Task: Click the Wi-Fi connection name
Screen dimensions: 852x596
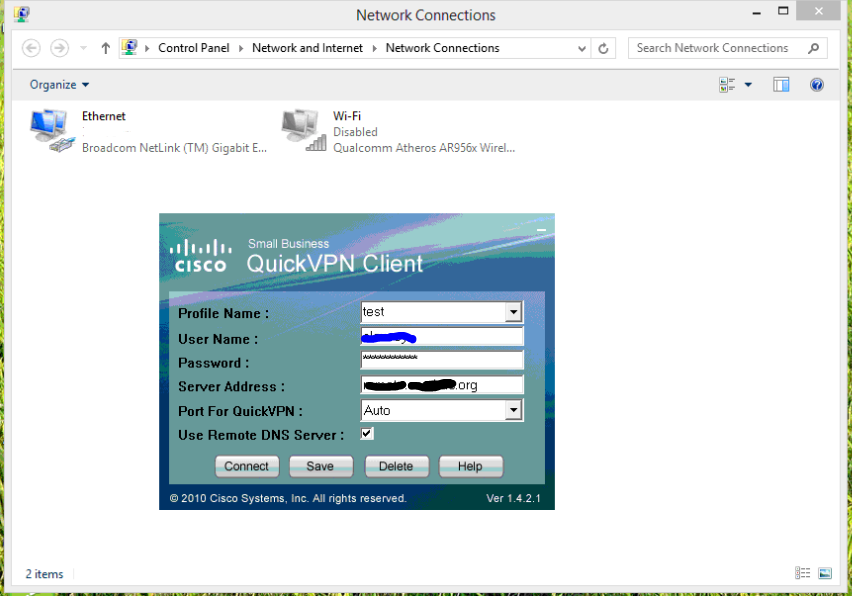Action: coord(347,116)
